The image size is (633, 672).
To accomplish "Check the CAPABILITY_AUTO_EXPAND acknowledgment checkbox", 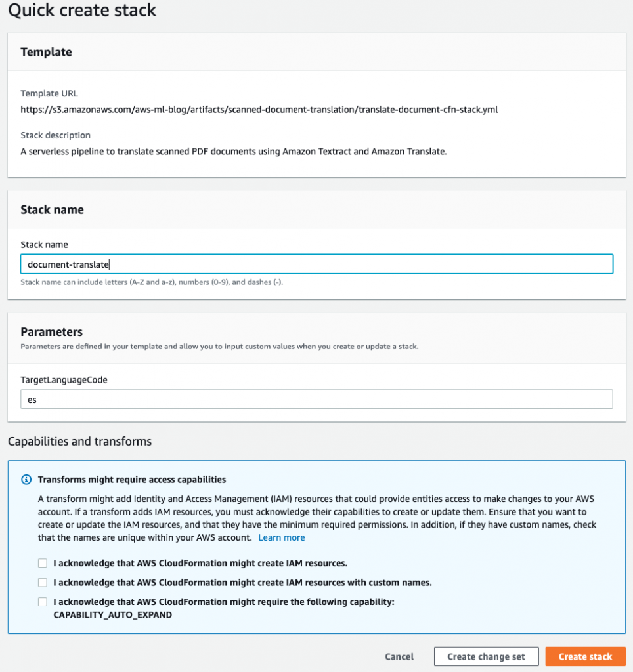I will click(x=43, y=602).
